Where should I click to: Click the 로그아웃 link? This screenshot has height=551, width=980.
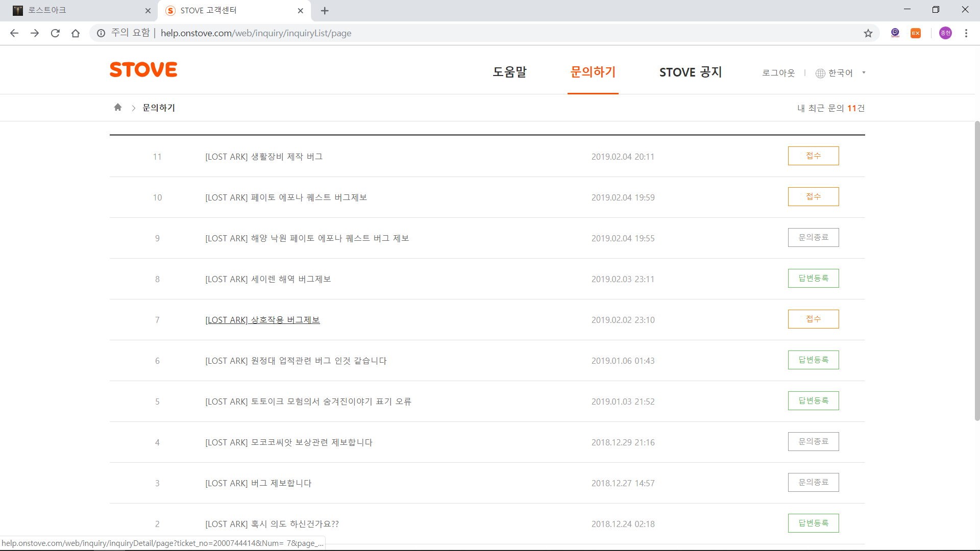click(778, 73)
